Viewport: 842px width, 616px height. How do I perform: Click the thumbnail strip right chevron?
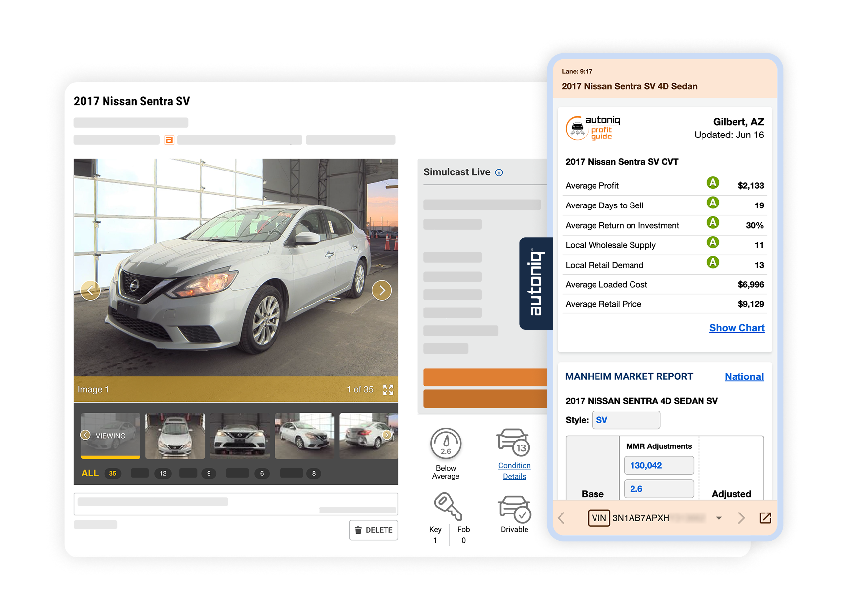387,435
